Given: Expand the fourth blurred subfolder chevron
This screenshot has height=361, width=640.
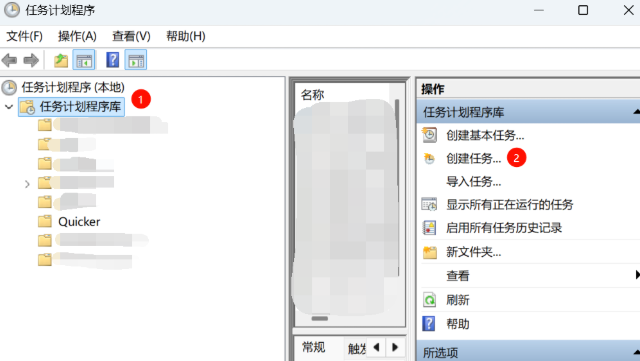Looking at the screenshot, I should (x=27, y=184).
